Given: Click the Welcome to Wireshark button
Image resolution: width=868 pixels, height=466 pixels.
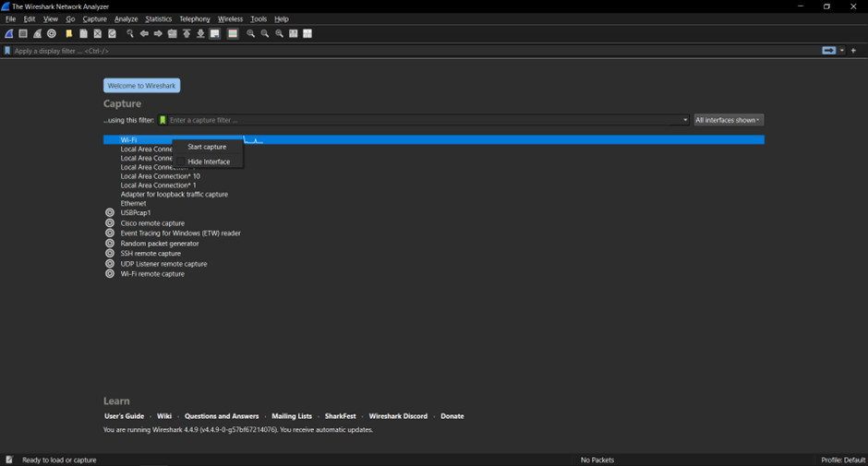Looking at the screenshot, I should pyautogui.click(x=141, y=86).
